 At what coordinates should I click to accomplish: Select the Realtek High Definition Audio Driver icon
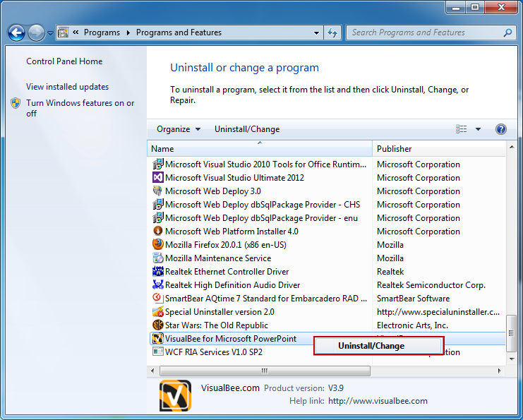[x=158, y=285]
